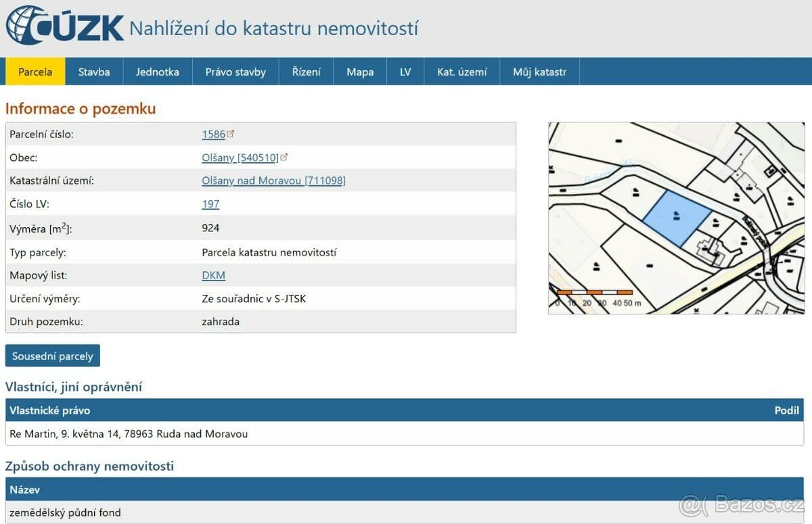Screen dimensions: 812x524
Task: Switch to Právo stavby tab
Action: click(235, 71)
